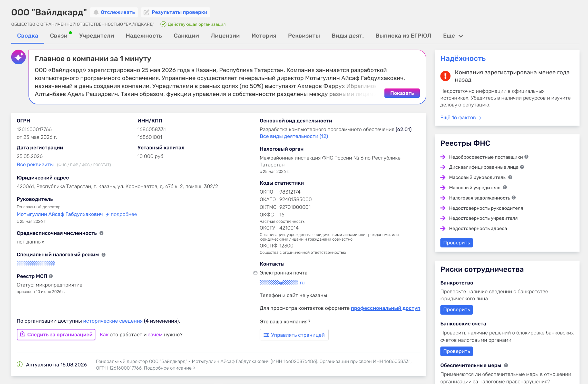Click help icon beside Реестр МСП
Viewport: 588px width, 384px height.
51,276
